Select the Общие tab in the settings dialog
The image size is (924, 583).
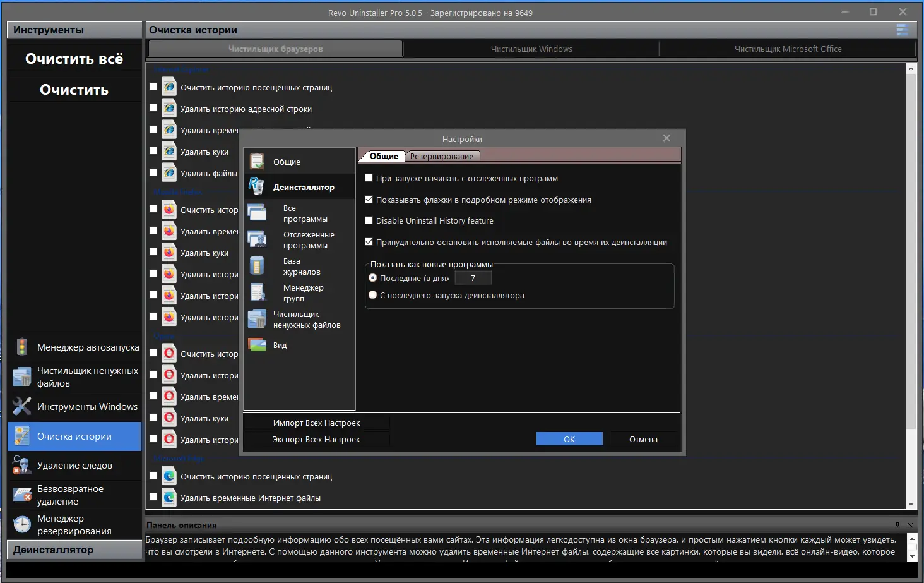pyautogui.click(x=384, y=156)
